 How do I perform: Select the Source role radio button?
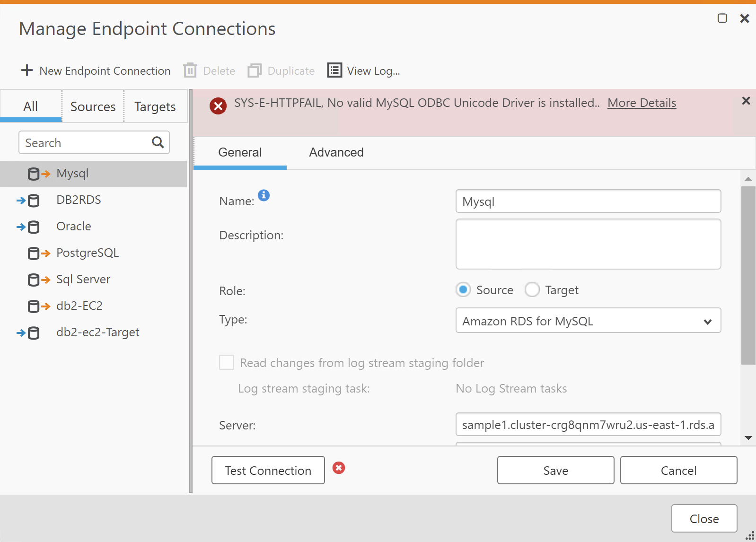pos(463,289)
